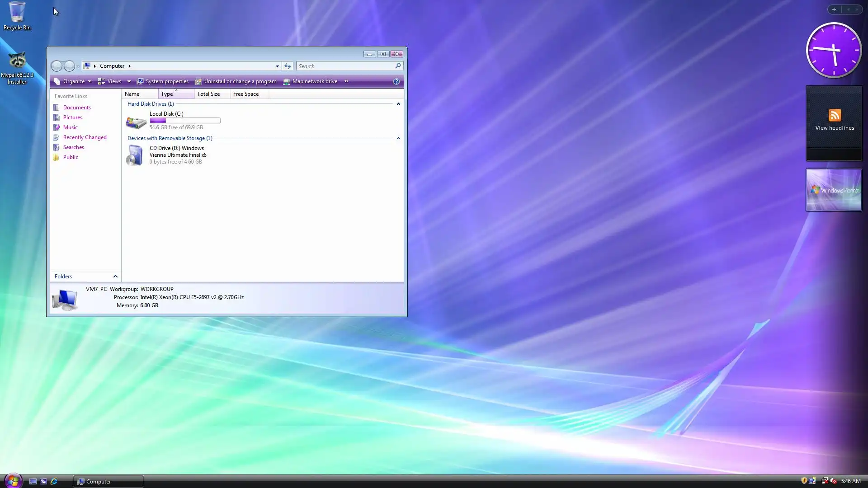
Task: Collapse Devices with Removable Storage group
Action: click(x=398, y=138)
